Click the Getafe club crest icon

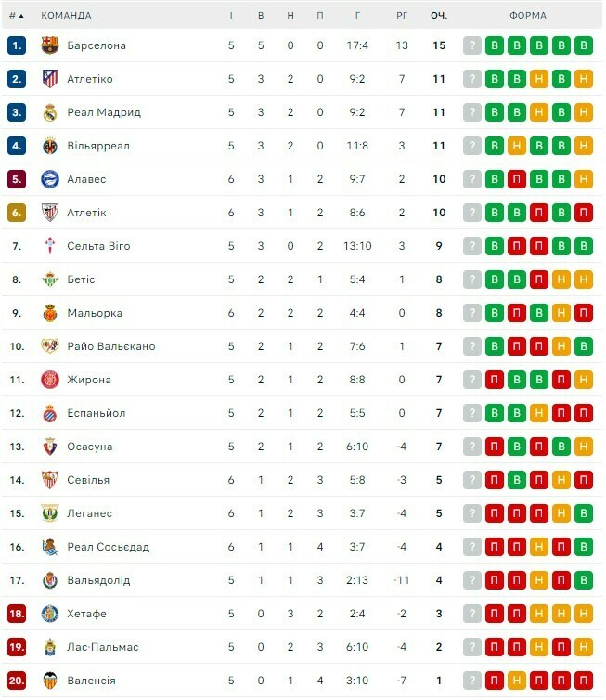50,614
